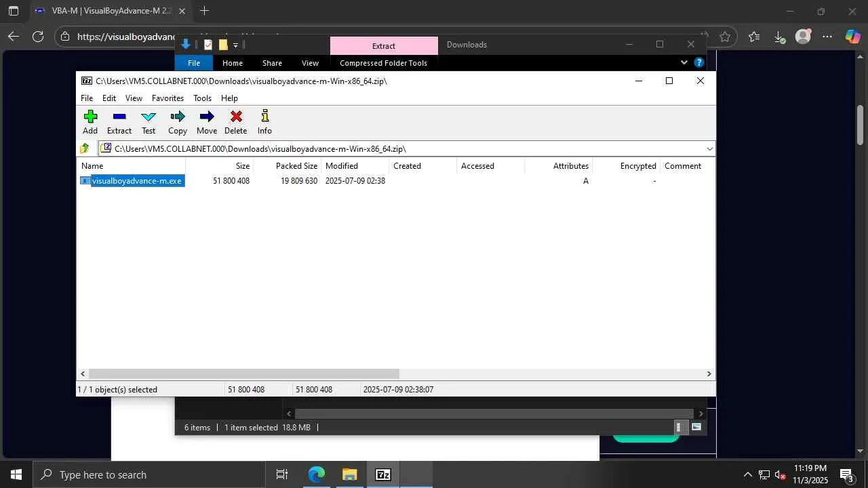Viewport: 868px width, 488px height.
Task: Open the Edit menu in 7-Zip
Action: point(109,98)
